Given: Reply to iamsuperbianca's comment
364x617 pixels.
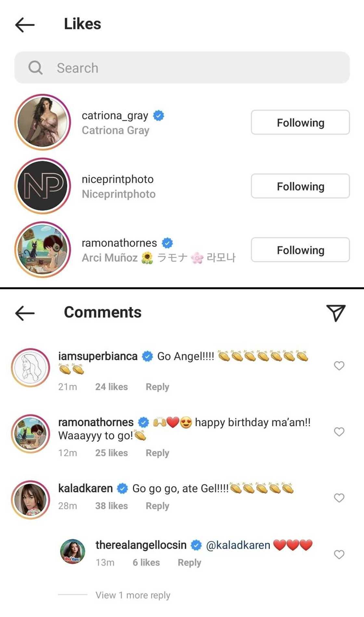Looking at the screenshot, I should [x=157, y=387].
